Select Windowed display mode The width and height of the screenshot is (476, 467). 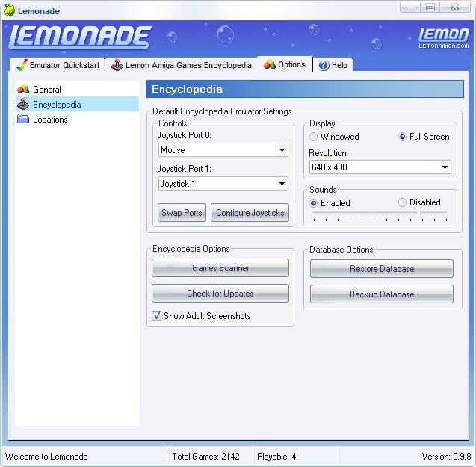coord(313,137)
